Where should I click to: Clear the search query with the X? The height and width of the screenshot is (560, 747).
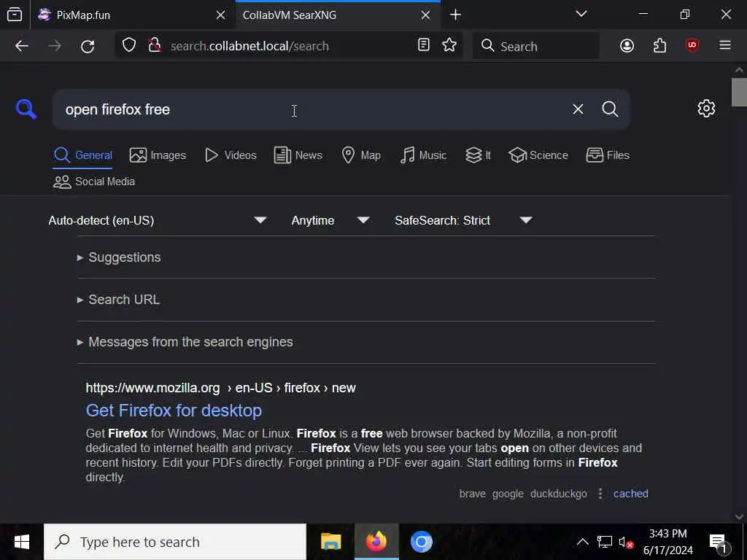(578, 109)
